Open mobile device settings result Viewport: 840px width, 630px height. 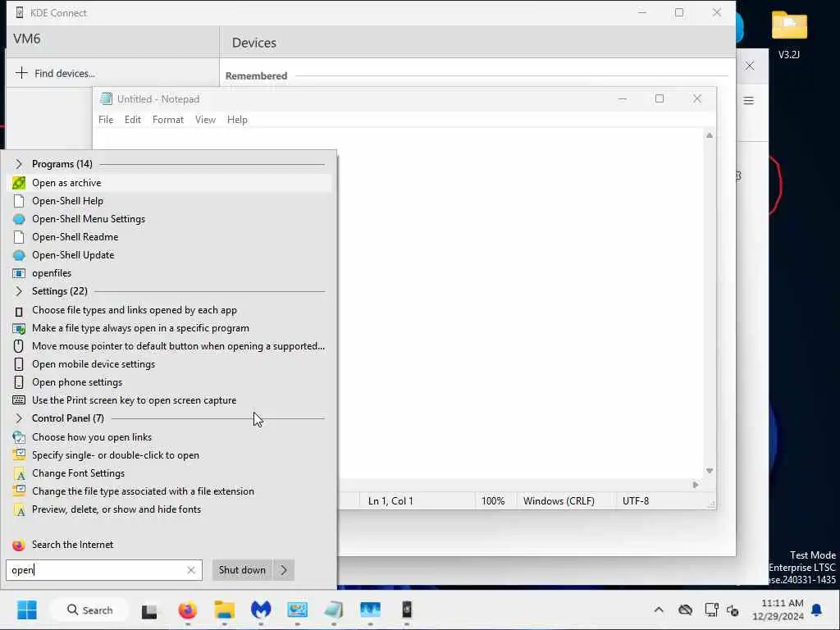[171, 364]
